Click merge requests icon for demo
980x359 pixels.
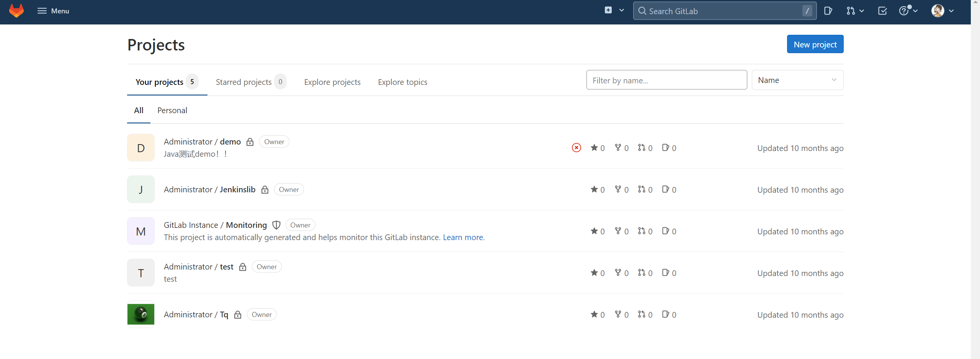pos(642,148)
